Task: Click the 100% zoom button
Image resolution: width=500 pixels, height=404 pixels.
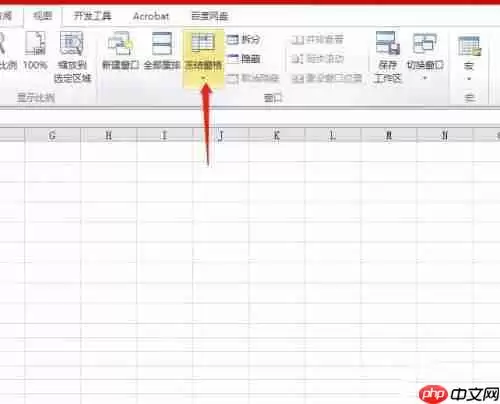Action: [35, 51]
